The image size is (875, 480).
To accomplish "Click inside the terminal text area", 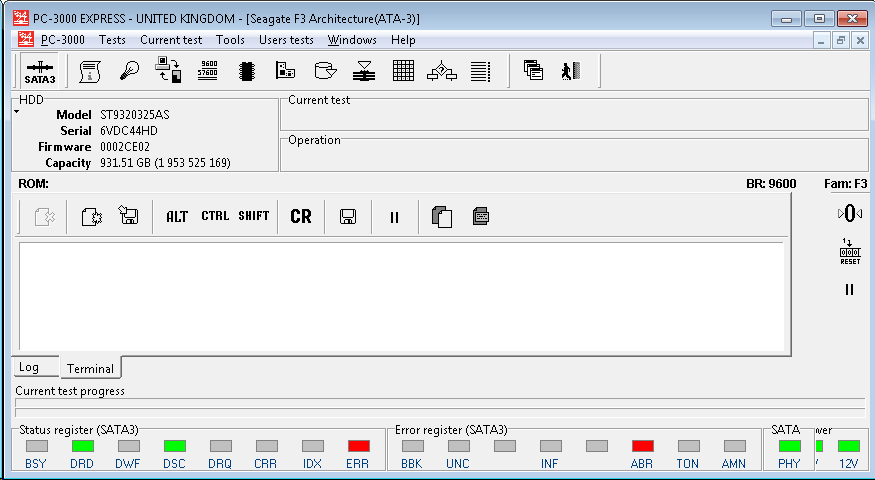I will [x=401, y=296].
